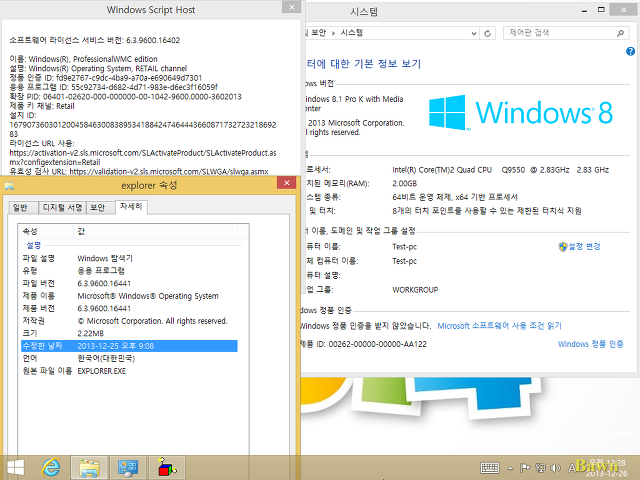
Task: Click the taskbar clock and date
Action: click(x=607, y=468)
